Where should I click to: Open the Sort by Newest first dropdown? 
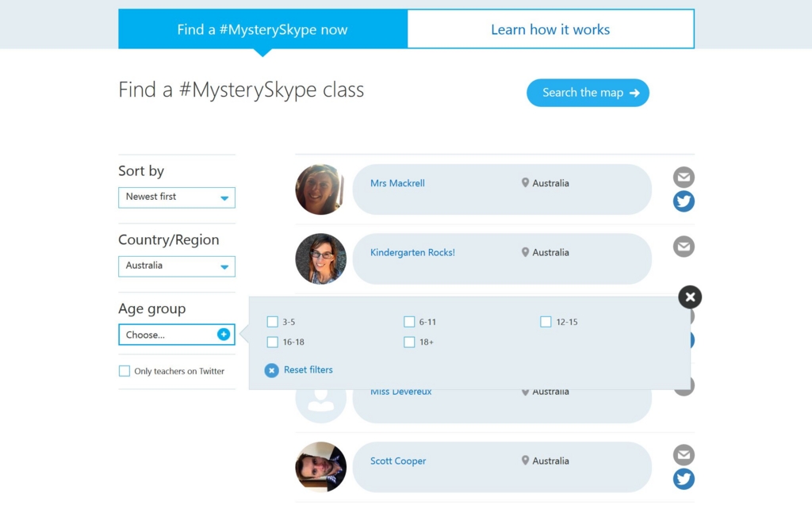click(x=177, y=197)
